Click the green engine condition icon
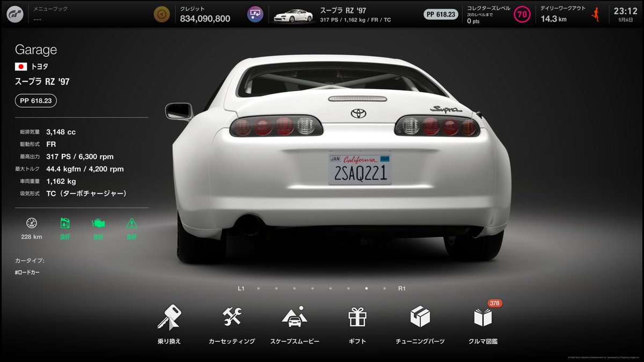The image size is (644, 362). (98, 223)
